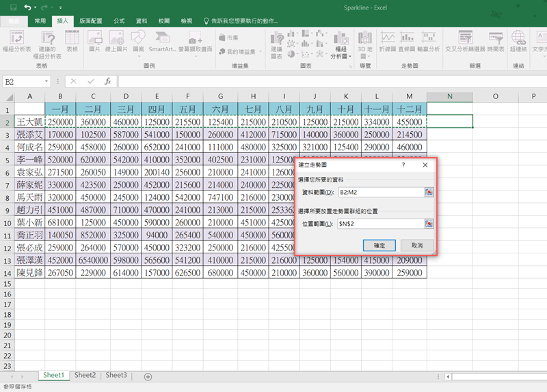Viewport: 547px width, 392px height.
Task: Open the Sheet2 worksheet tab
Action: [85, 375]
